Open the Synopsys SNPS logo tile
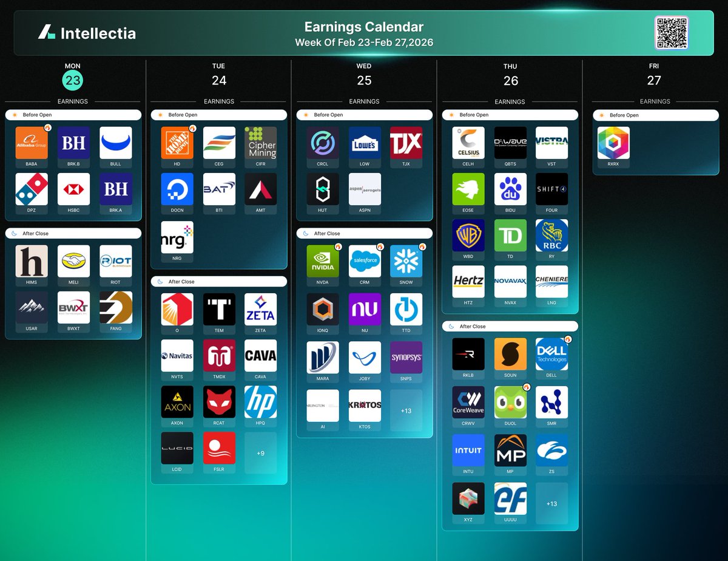Screen dimensions: 728x561 click(x=406, y=357)
